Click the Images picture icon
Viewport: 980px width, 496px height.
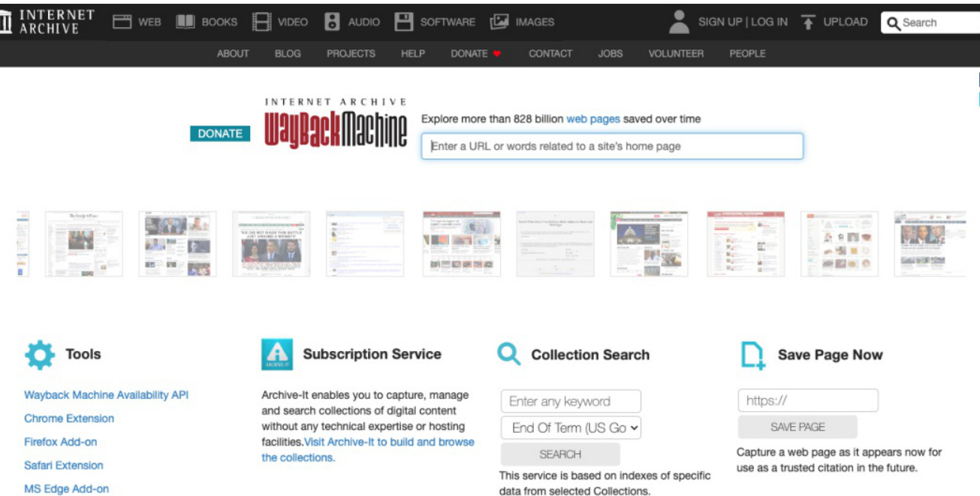click(499, 22)
